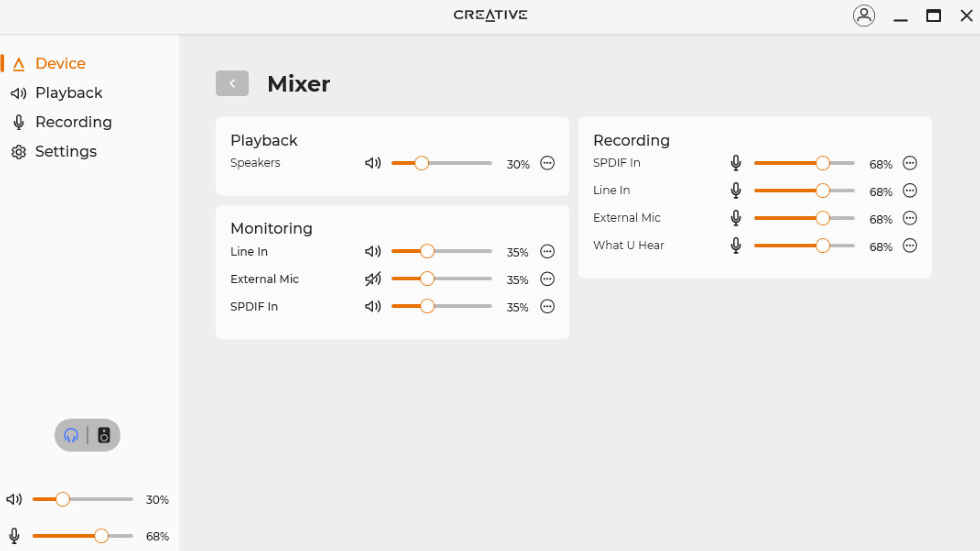The width and height of the screenshot is (980, 551).
Task: Click the microphone icon for SPDIF In recording
Action: pyautogui.click(x=735, y=163)
